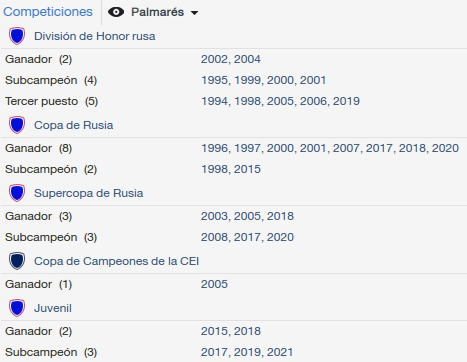This screenshot has height=362, width=467.
Task: Select Juvenil Subcampeón (3) row
Action: coord(233,352)
